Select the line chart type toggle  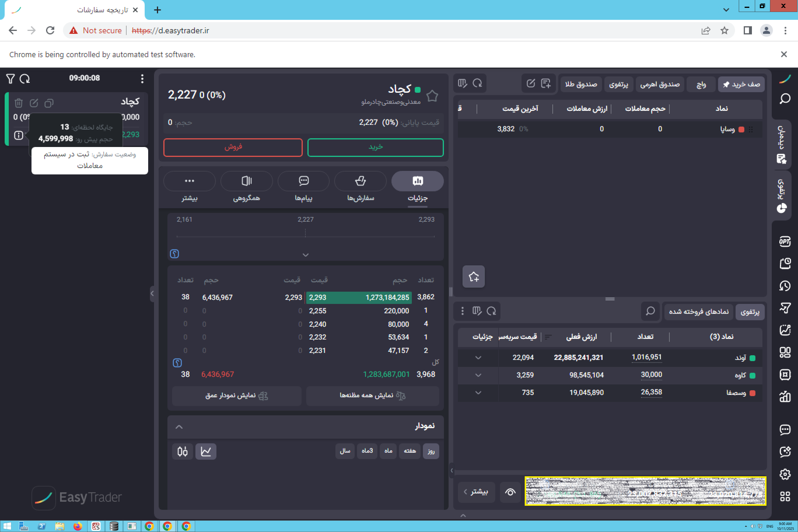(x=206, y=451)
